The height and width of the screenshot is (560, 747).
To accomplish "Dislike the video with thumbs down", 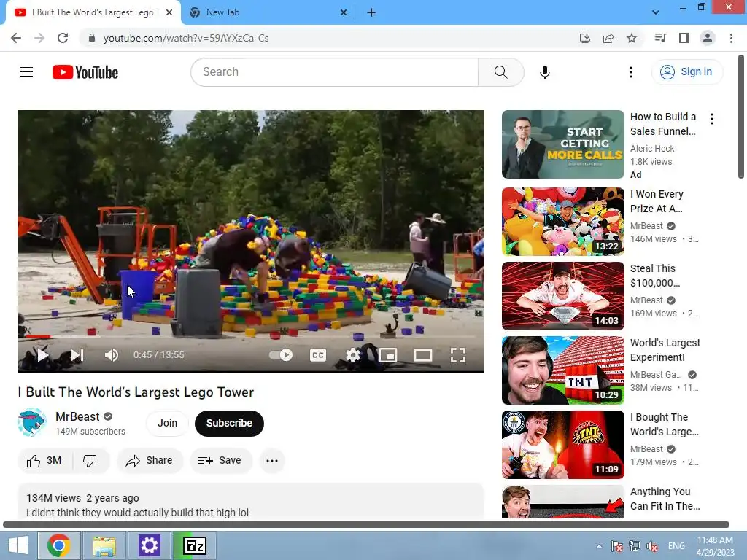I will pyautogui.click(x=90, y=461).
